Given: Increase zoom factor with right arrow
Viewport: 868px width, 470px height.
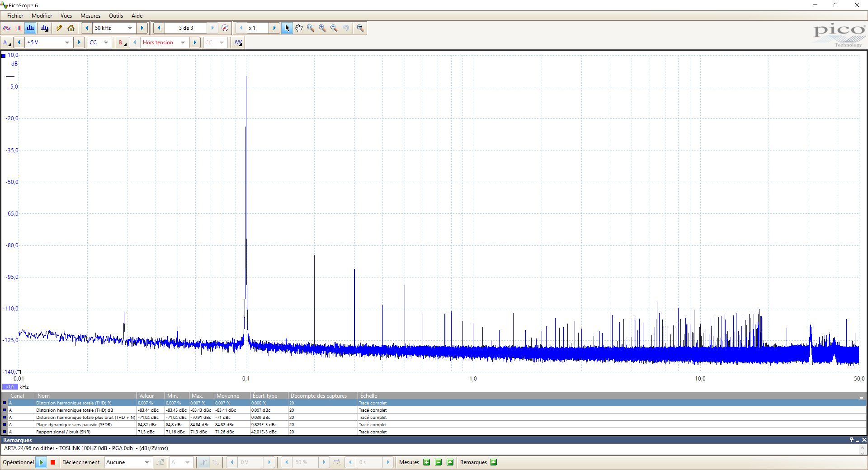Looking at the screenshot, I should click(274, 28).
